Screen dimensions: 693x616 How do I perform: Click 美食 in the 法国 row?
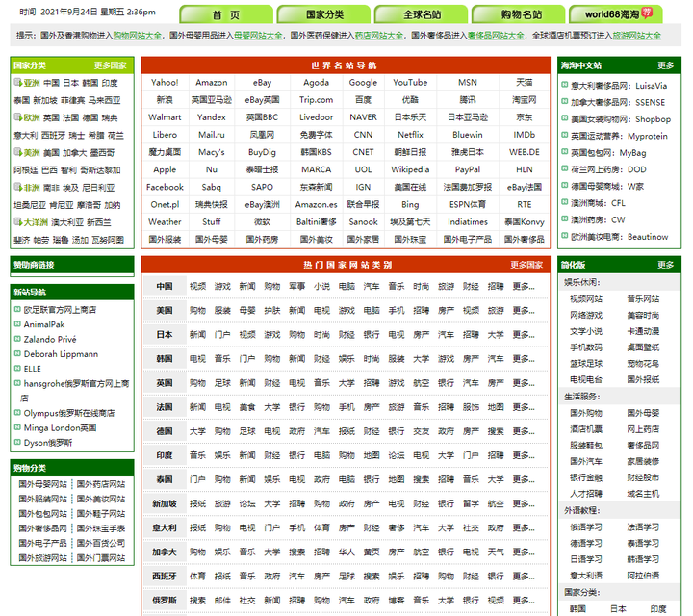coord(247,407)
